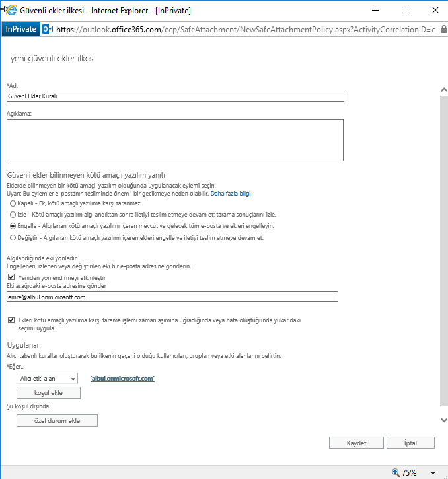The height and width of the screenshot is (479, 448).
Task: Click the security lock icon in address bar
Action: pyautogui.click(x=444, y=29)
